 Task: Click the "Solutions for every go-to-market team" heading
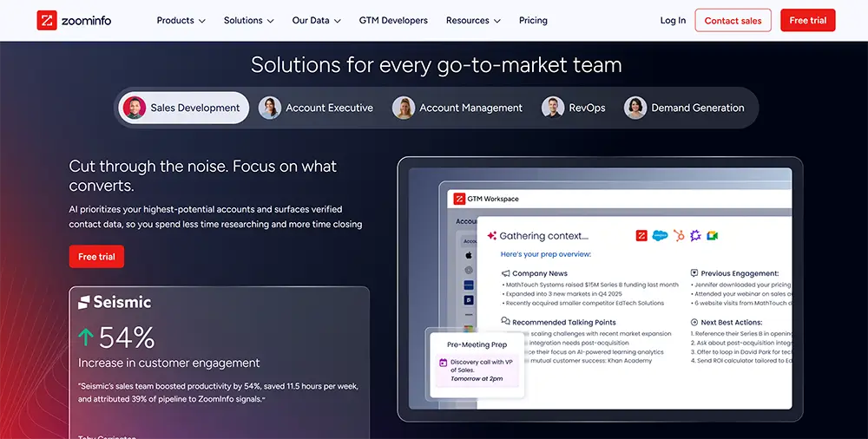click(437, 65)
